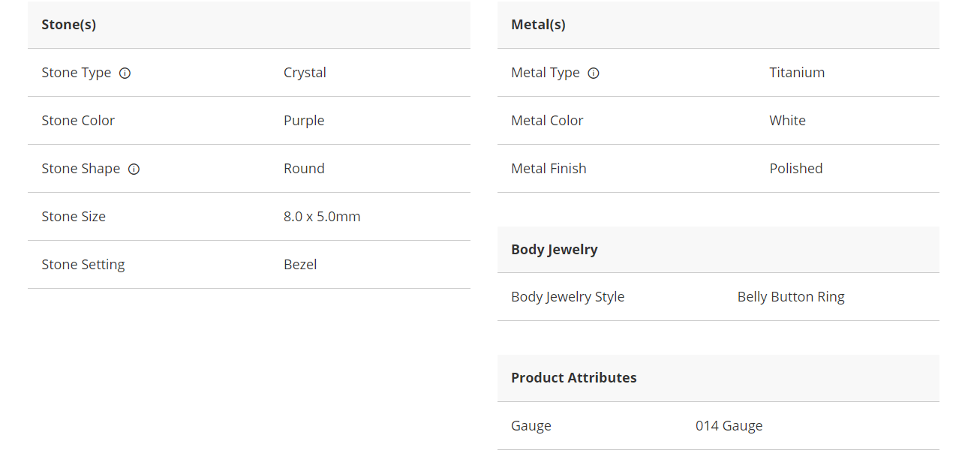Click the Metal Finish label
Viewport: 980px width, 453px height.
[549, 169]
